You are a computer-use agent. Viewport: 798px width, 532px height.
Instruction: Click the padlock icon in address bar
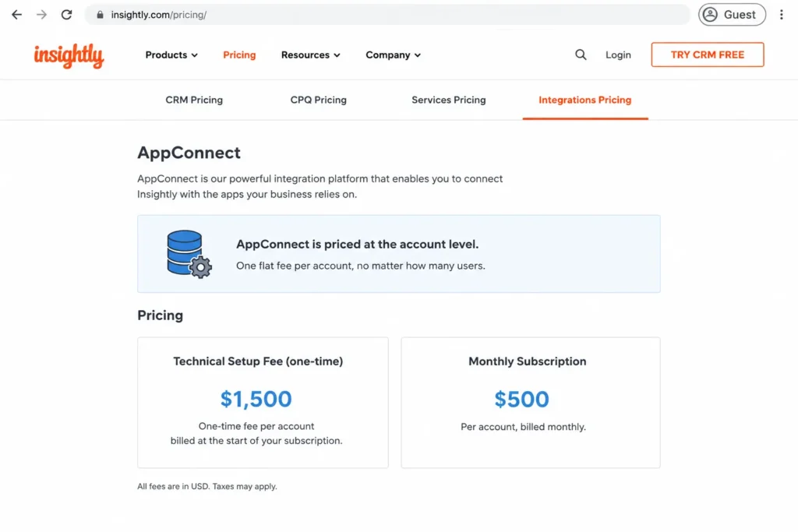101,15
